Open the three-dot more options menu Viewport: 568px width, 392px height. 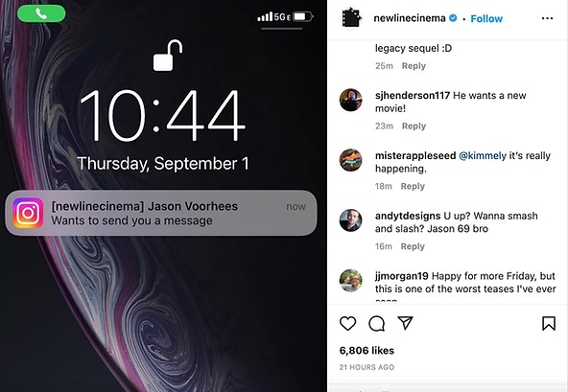point(547,18)
